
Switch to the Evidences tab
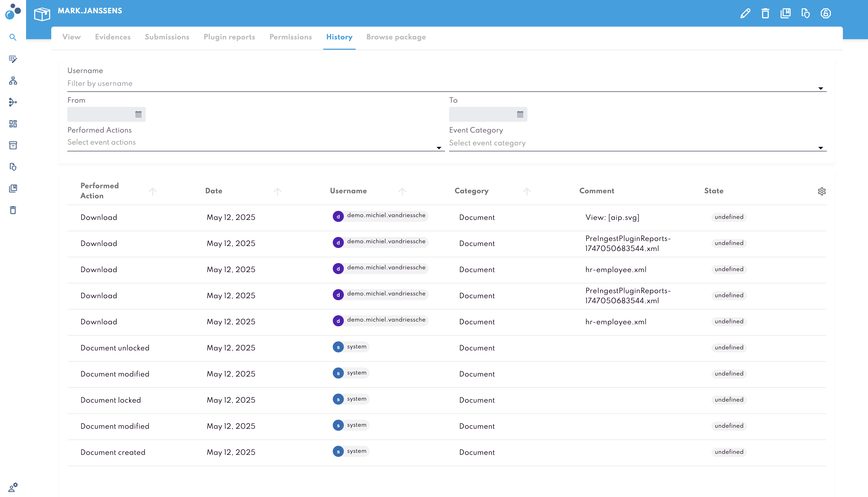(x=113, y=37)
